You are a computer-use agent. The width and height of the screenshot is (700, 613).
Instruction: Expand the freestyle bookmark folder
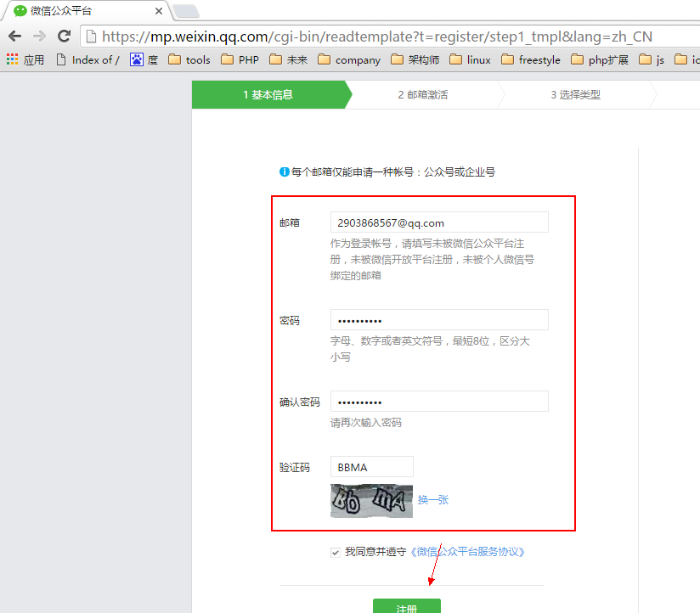(530, 59)
